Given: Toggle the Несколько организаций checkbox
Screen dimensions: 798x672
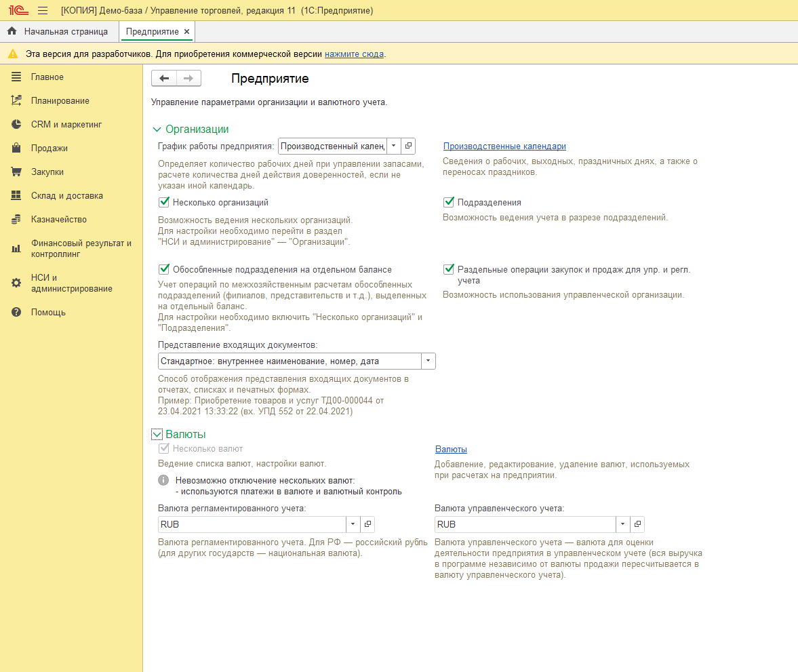Looking at the screenshot, I should [164, 202].
